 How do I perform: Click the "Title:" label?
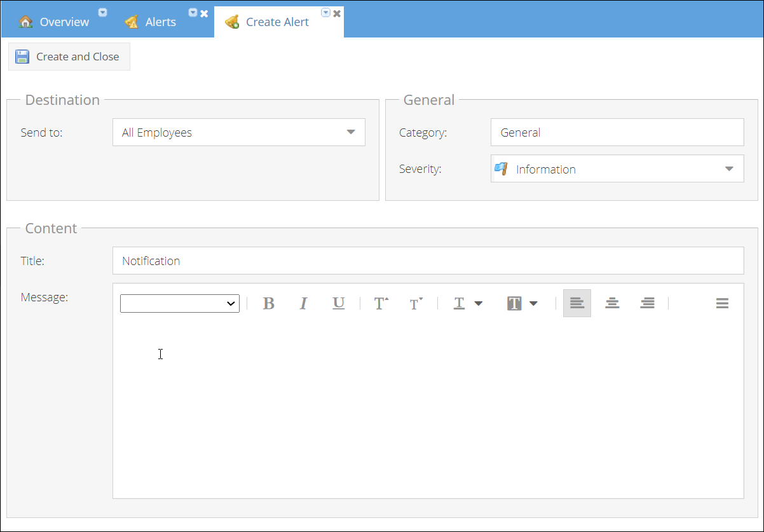tap(32, 261)
